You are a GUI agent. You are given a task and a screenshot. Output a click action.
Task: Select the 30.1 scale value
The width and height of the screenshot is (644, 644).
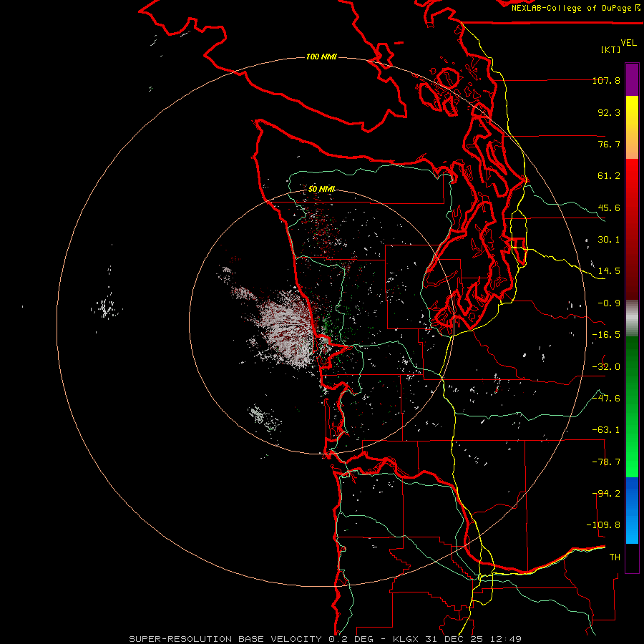(609, 240)
